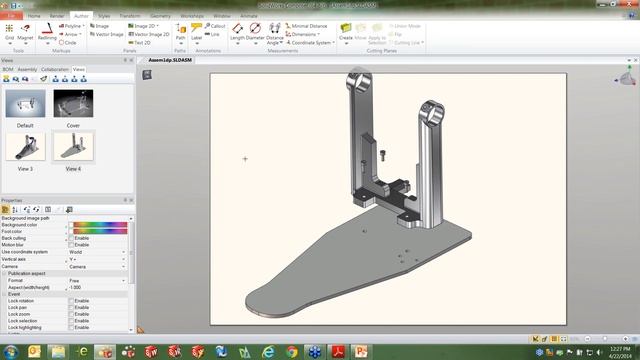Choose the Distance Angle measurement
640x360 pixels.
tap(275, 33)
